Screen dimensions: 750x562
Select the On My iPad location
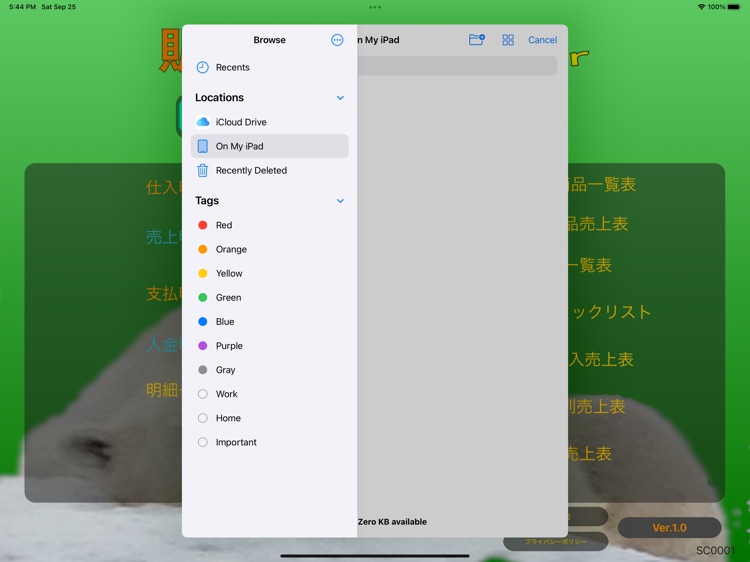(270, 146)
